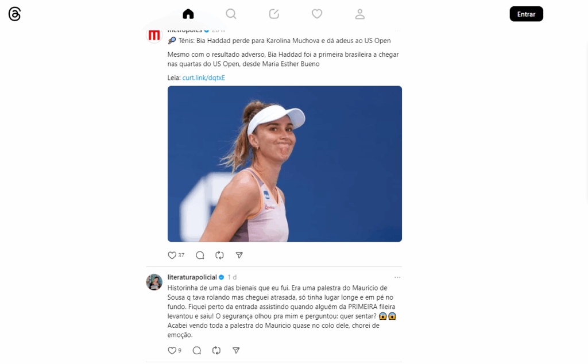Like the literaturapolicial post

[172, 350]
